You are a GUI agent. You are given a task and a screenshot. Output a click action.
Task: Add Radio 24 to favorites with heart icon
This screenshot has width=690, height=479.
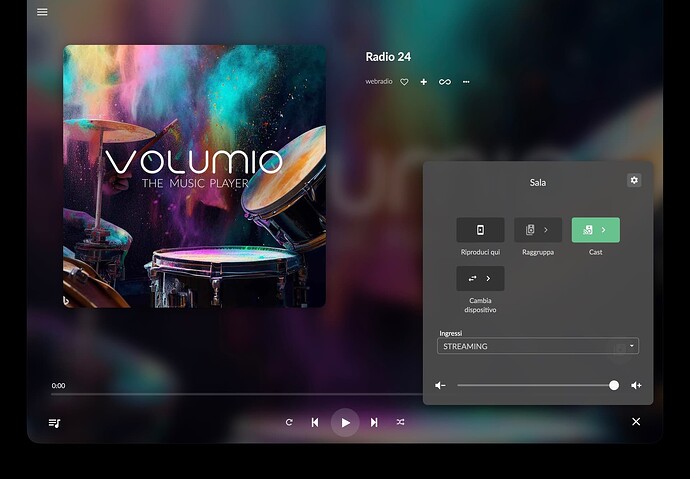(404, 82)
